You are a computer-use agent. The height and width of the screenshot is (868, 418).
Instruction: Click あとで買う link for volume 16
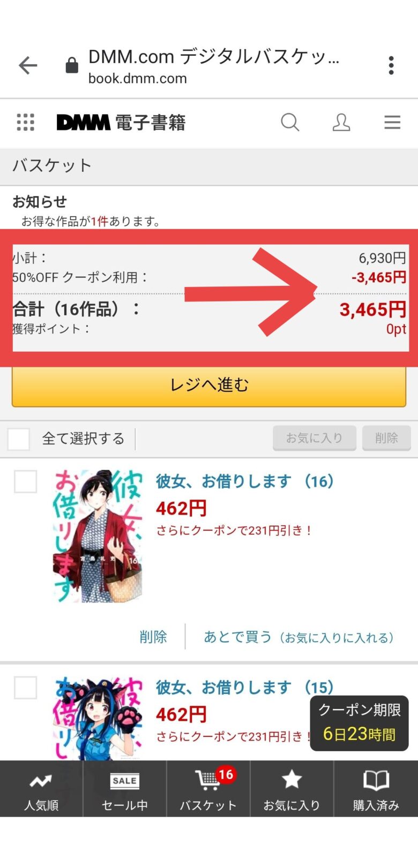tap(299, 637)
